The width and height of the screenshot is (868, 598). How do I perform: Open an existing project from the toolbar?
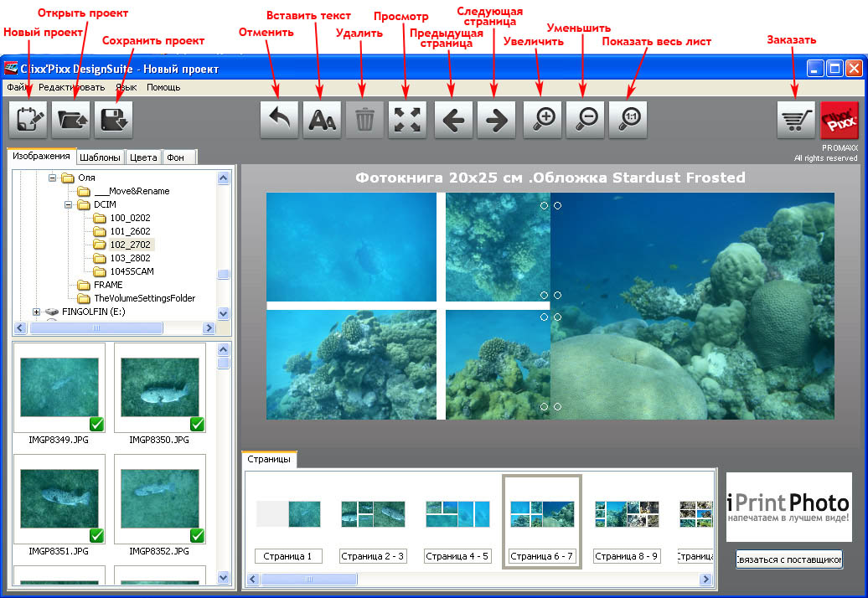[71, 120]
